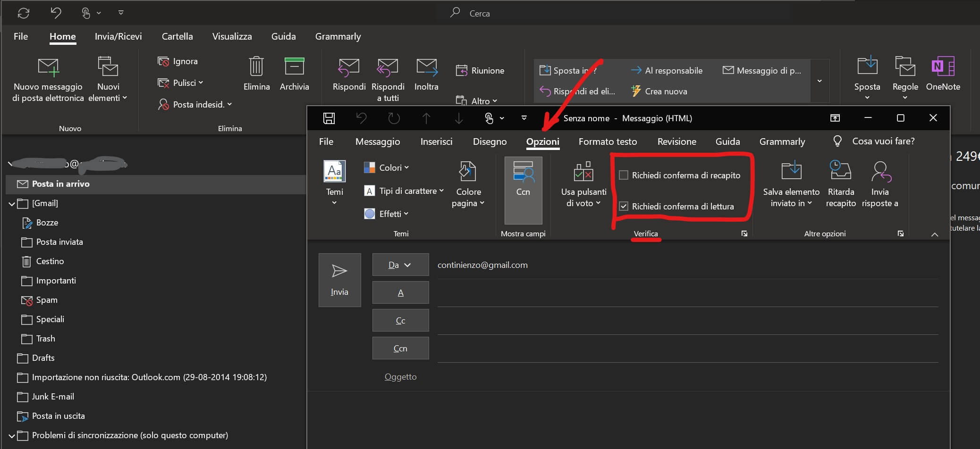Image resolution: width=980 pixels, height=449 pixels.
Task: Click the Invia risposte a icon
Action: pyautogui.click(x=880, y=172)
